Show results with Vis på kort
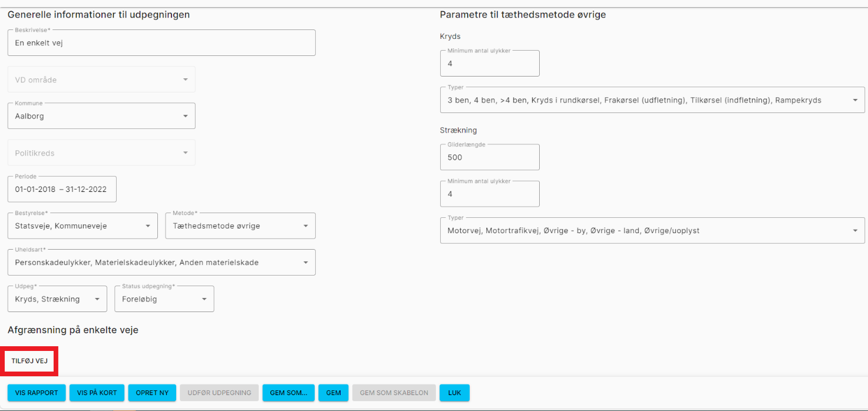 (97, 393)
